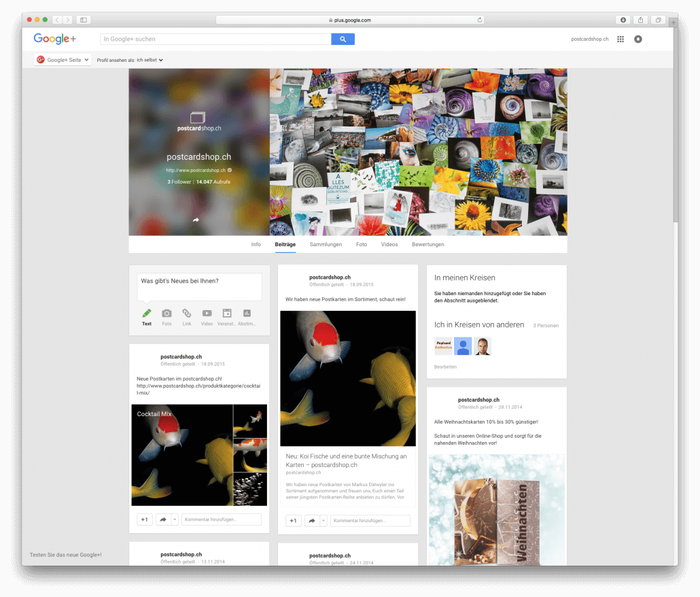
Task: Focus the 'Was gibt's Neues bei Ihnen?' box
Action: (x=199, y=287)
